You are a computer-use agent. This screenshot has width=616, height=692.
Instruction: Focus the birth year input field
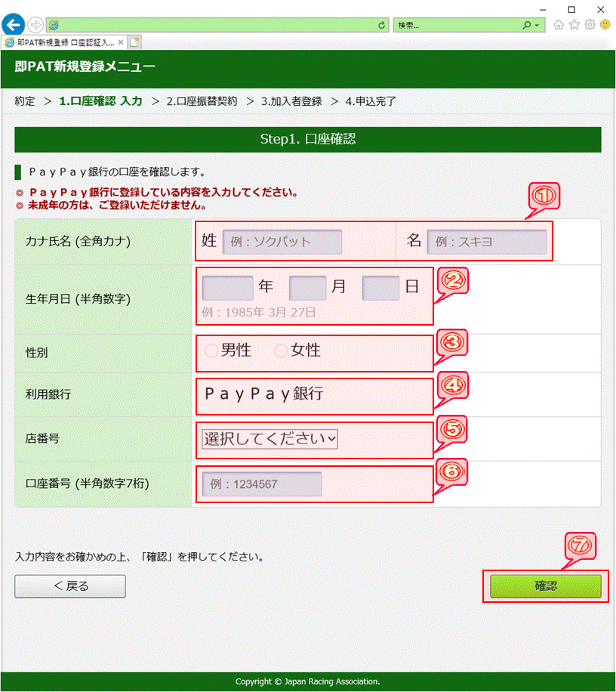click(x=227, y=288)
